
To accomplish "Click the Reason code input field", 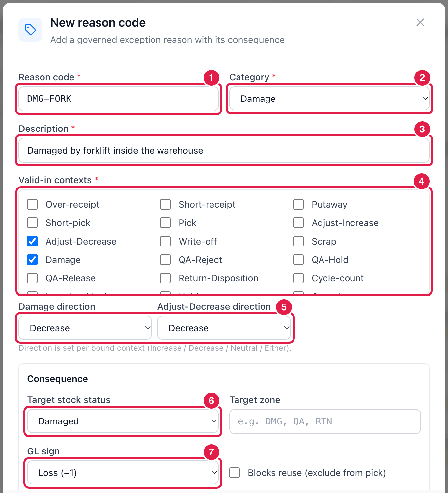I will [119, 99].
